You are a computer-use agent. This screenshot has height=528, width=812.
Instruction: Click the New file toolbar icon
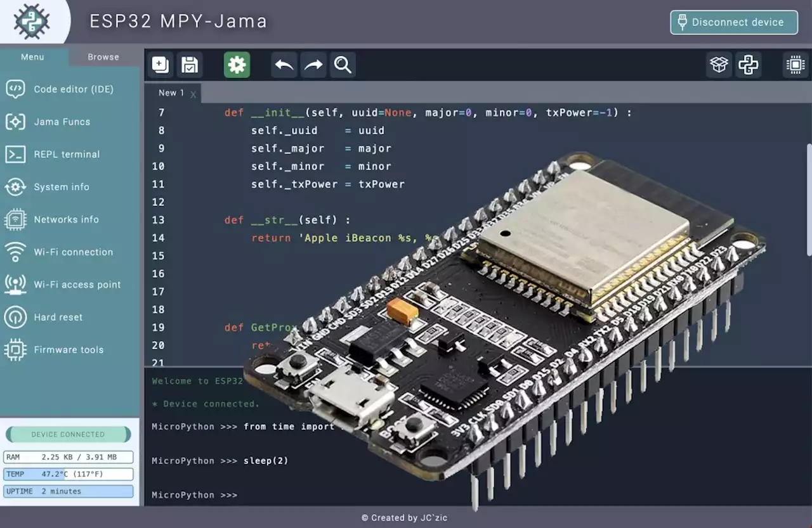(x=160, y=65)
